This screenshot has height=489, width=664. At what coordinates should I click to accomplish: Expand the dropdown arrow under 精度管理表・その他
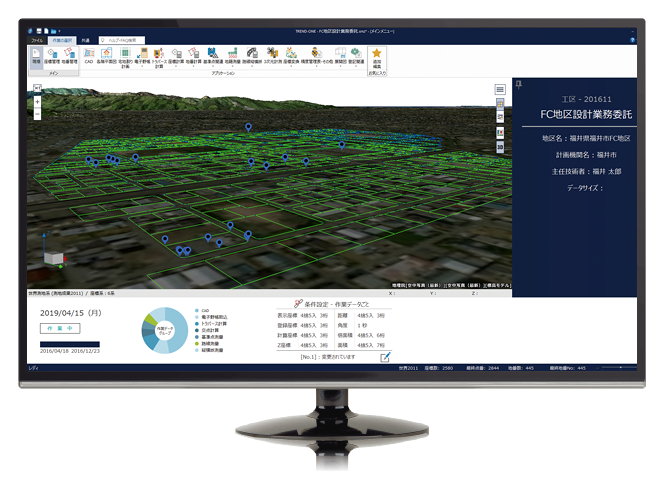click(x=317, y=66)
